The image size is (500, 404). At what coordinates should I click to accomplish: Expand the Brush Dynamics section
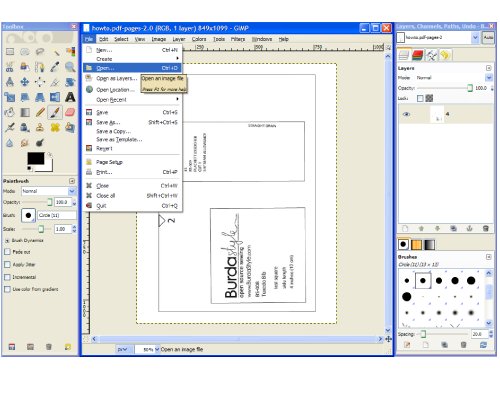click(7, 240)
